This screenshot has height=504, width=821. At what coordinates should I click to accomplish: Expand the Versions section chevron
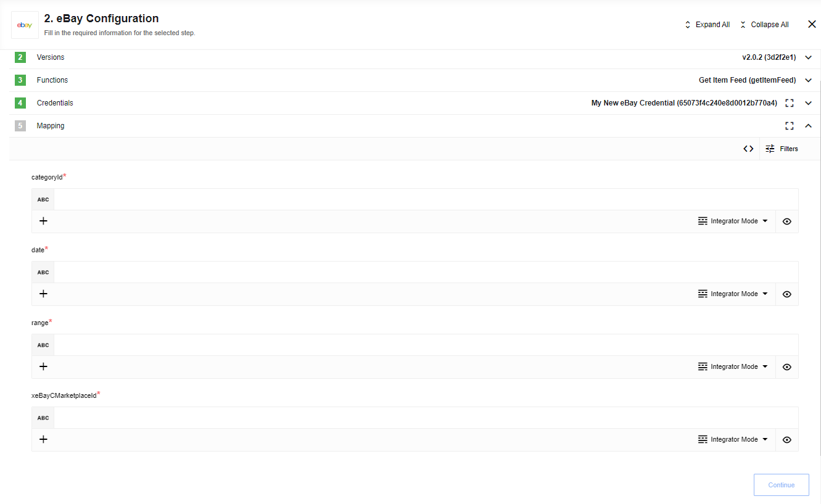coord(809,57)
